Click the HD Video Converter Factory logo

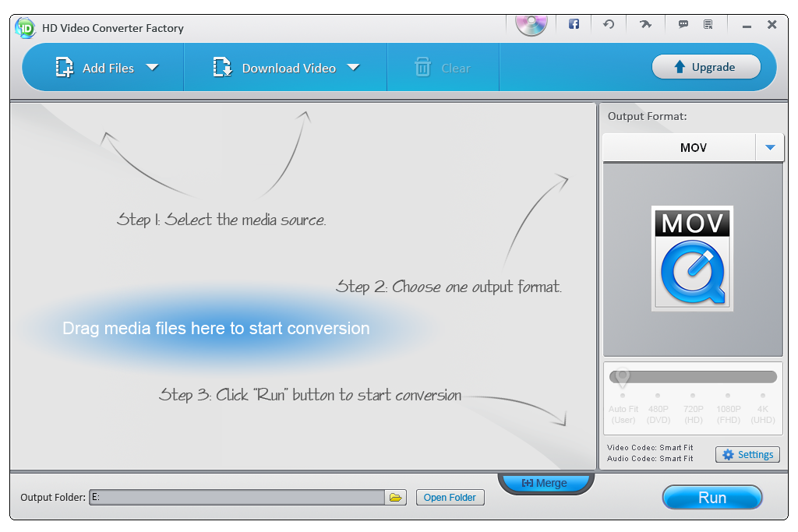[x=25, y=27]
